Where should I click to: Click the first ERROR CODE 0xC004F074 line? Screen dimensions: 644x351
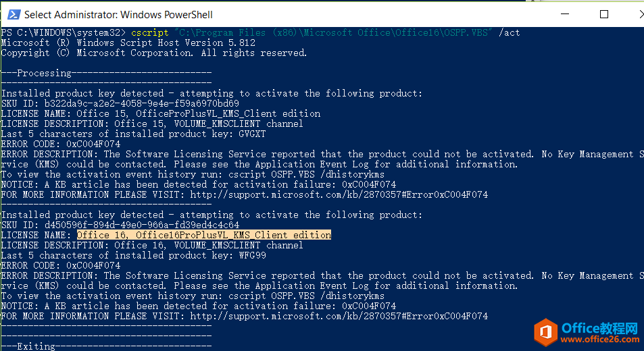tap(61, 144)
